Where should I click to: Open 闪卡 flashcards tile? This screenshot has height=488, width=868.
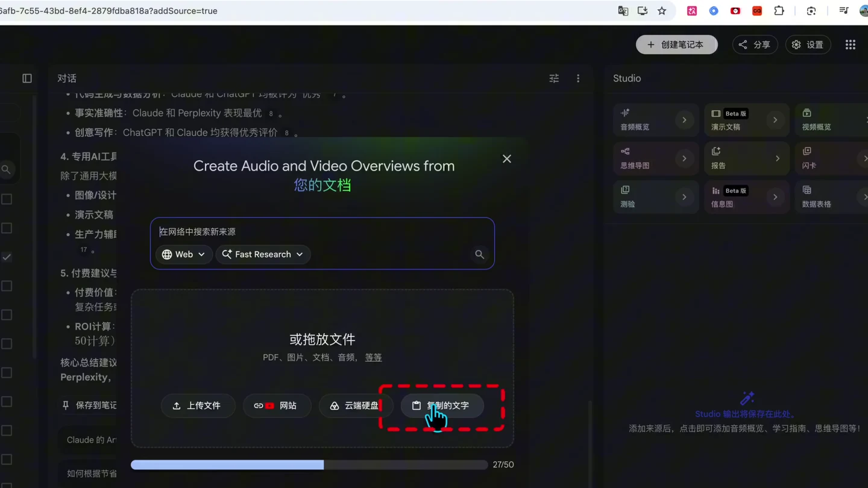[x=832, y=158]
